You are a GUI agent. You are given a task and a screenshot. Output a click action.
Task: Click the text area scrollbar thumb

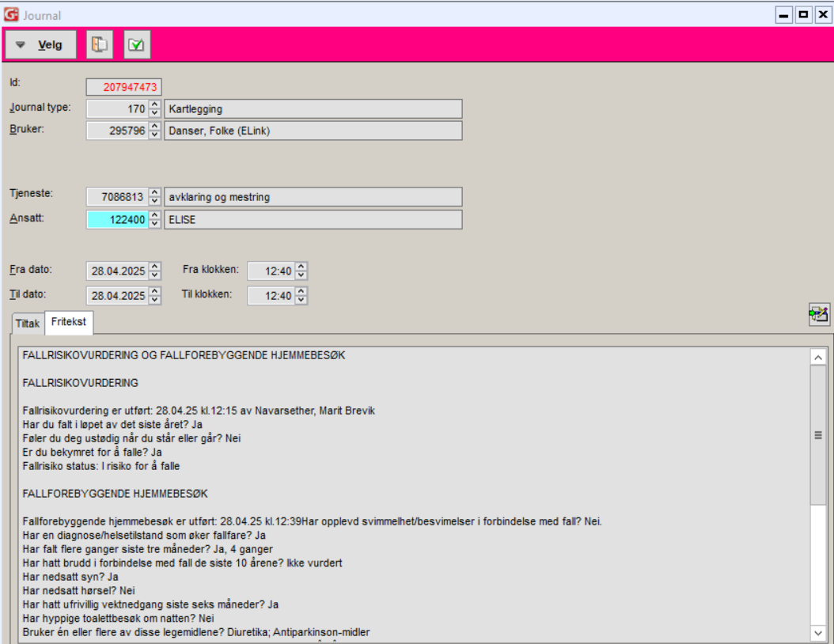pos(818,435)
